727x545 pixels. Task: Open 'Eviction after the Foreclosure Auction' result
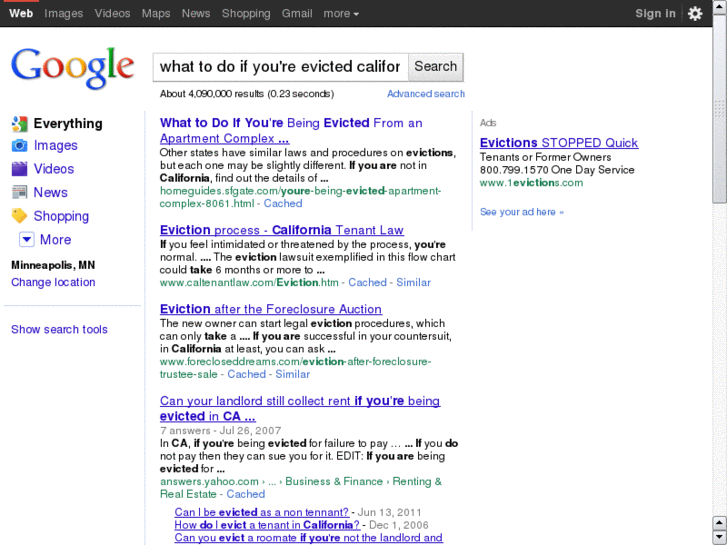271,309
